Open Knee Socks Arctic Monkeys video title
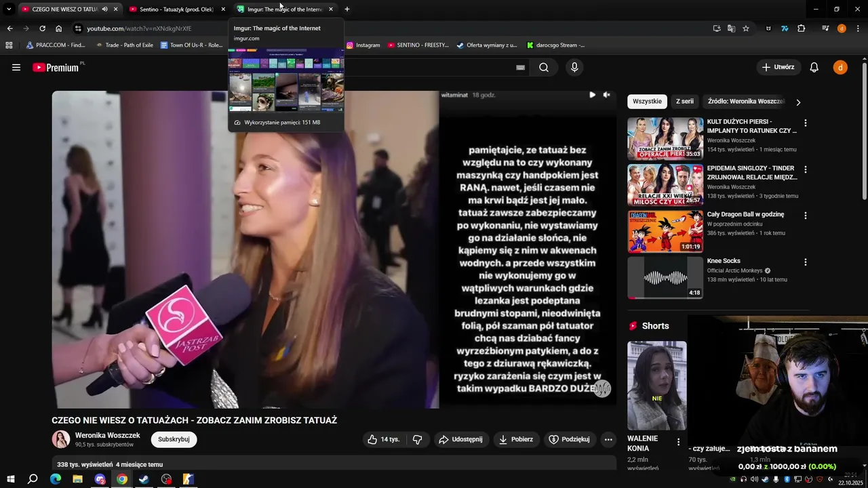The width and height of the screenshot is (868, 488). tap(724, 261)
